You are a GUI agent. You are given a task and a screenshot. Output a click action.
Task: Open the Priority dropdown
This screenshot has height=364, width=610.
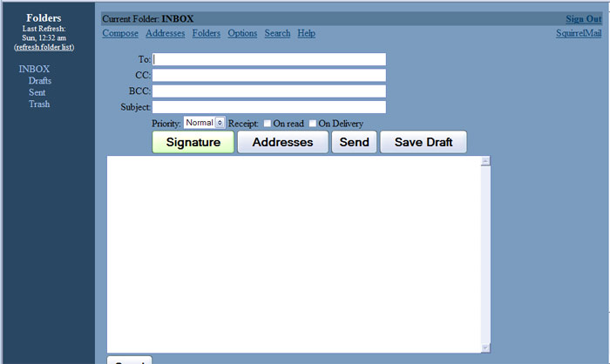[x=205, y=123]
